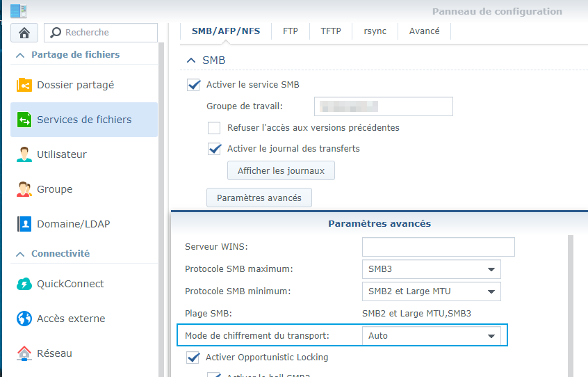This screenshot has width=588, height=377.
Task: Open Dossier partagé folder icon
Action: [24, 85]
